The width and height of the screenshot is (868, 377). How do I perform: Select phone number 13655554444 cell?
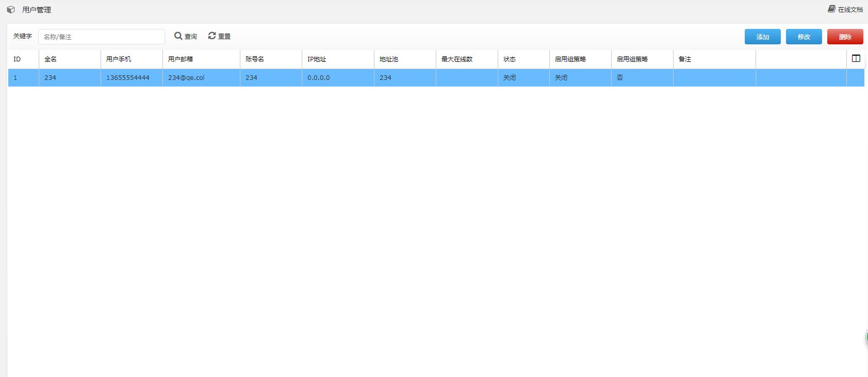[x=132, y=78]
